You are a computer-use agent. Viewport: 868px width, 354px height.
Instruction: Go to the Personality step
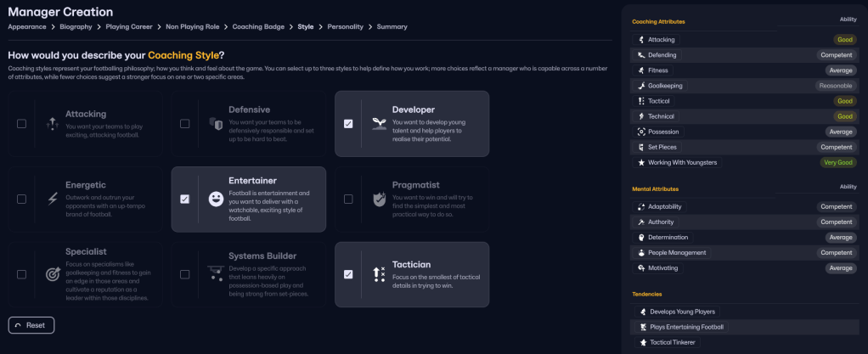click(345, 26)
